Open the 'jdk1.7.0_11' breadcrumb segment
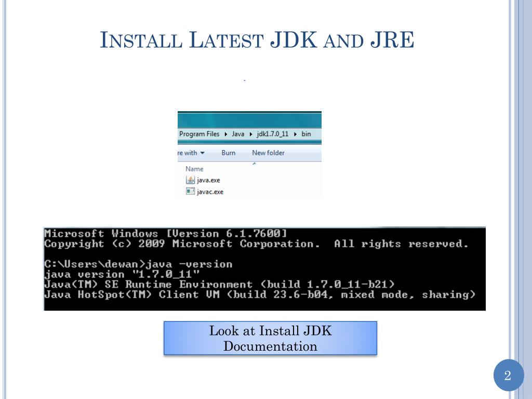This screenshot has height=399, width=532. point(272,134)
